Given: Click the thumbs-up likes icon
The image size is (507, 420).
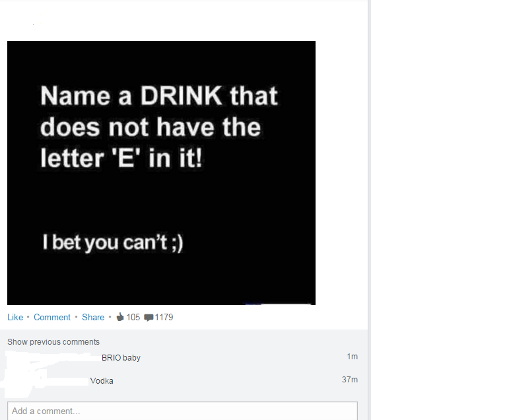Looking at the screenshot, I should (120, 317).
